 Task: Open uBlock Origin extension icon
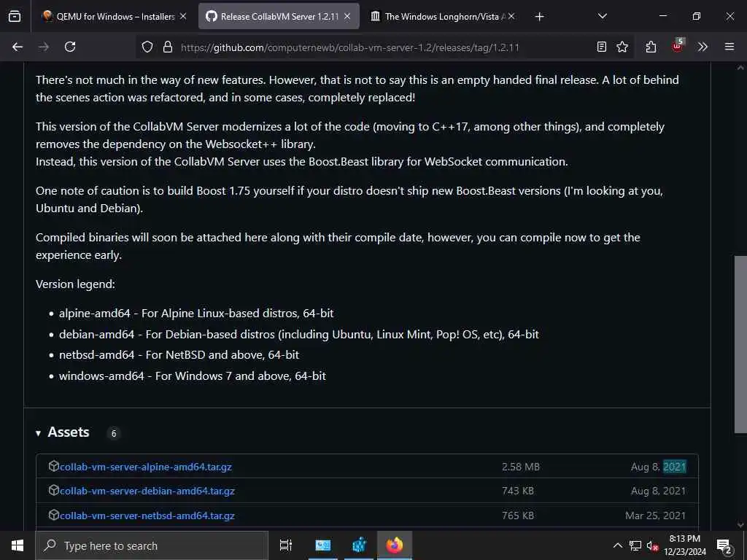point(678,46)
